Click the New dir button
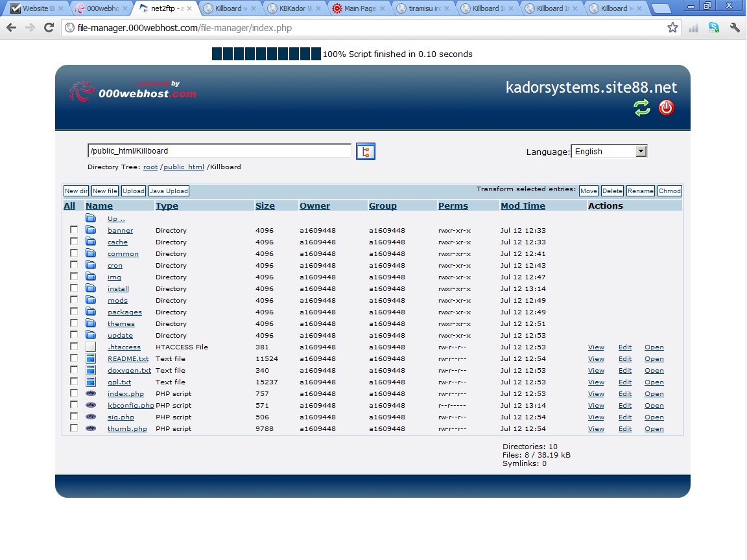 (77, 191)
